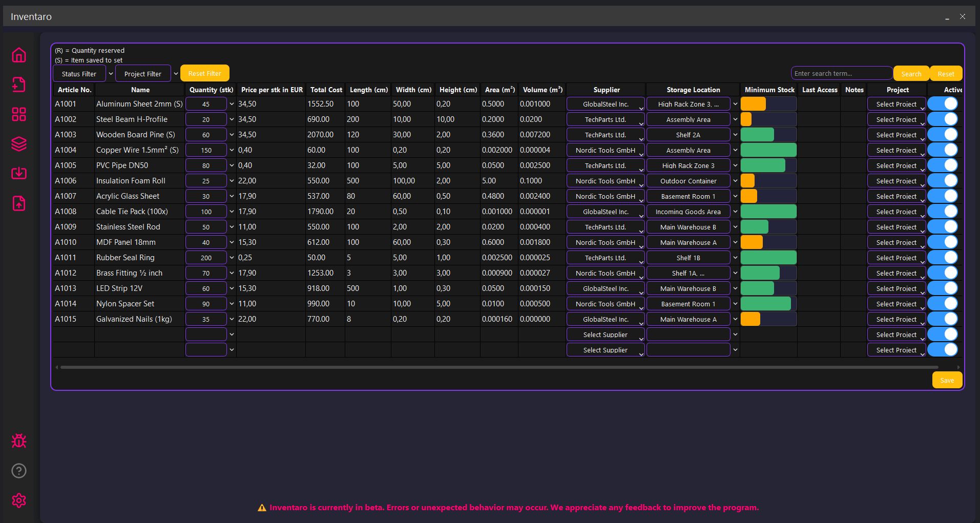Click quantity field showing 200 for Rubber Seal Ring
This screenshot has width=980, height=523.
click(x=206, y=258)
